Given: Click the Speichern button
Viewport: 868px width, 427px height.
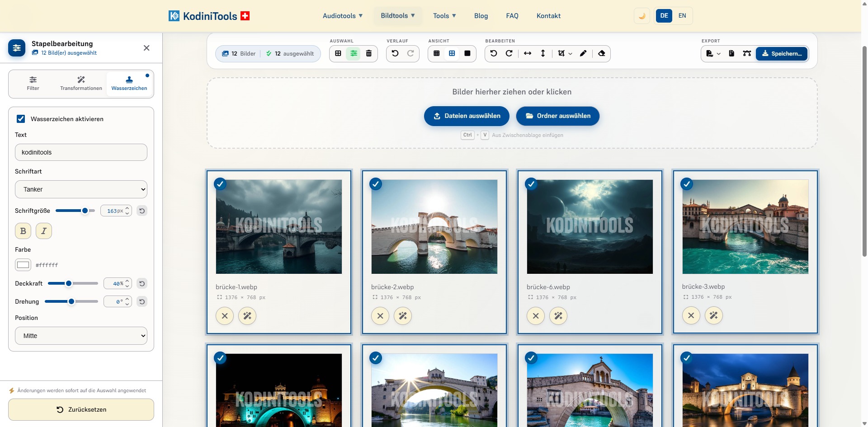Looking at the screenshot, I should pyautogui.click(x=782, y=53).
